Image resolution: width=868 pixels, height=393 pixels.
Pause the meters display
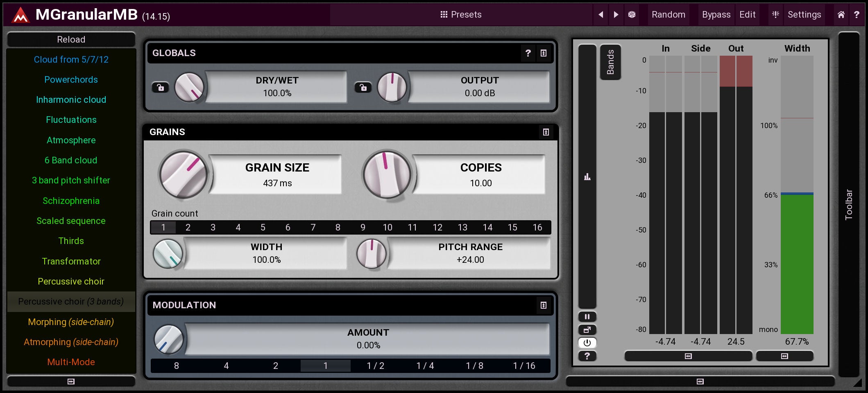tap(587, 316)
